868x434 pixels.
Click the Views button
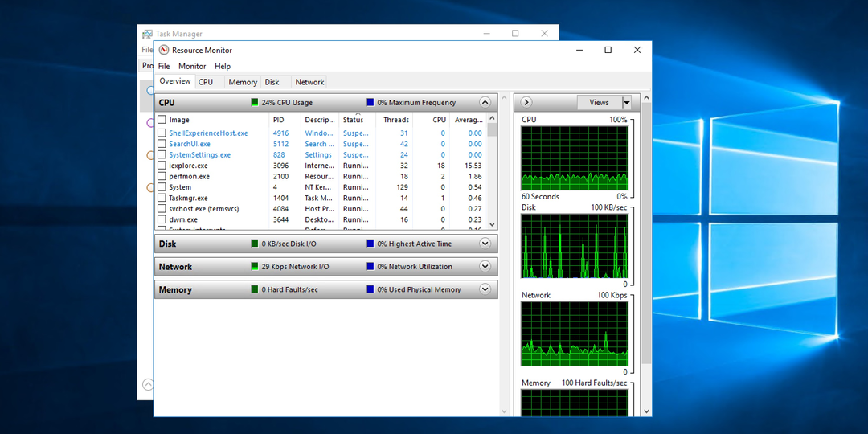(599, 102)
